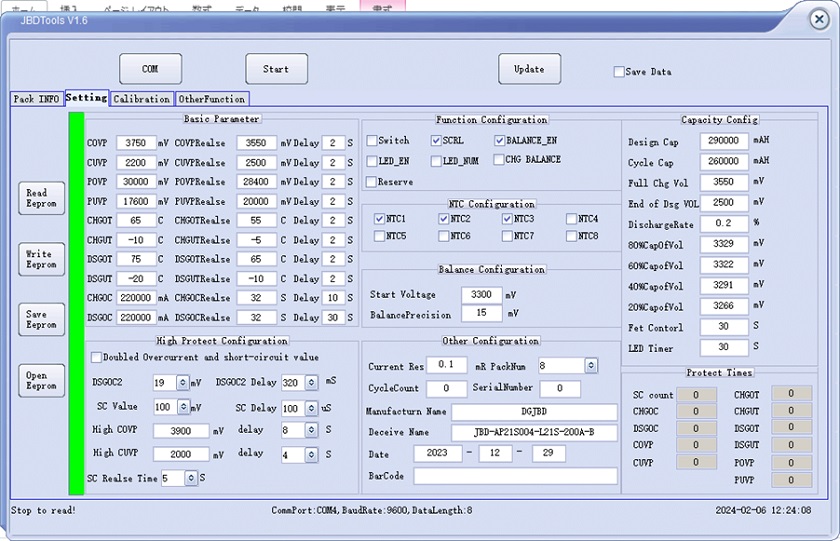Enable the NTC4 checkbox
The width and height of the screenshot is (840, 541).
(x=572, y=219)
